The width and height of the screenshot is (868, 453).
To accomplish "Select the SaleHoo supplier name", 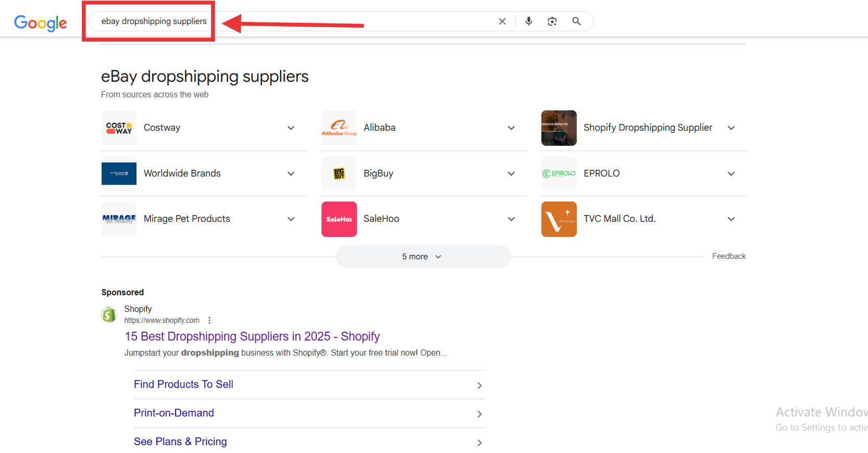I will [x=381, y=219].
